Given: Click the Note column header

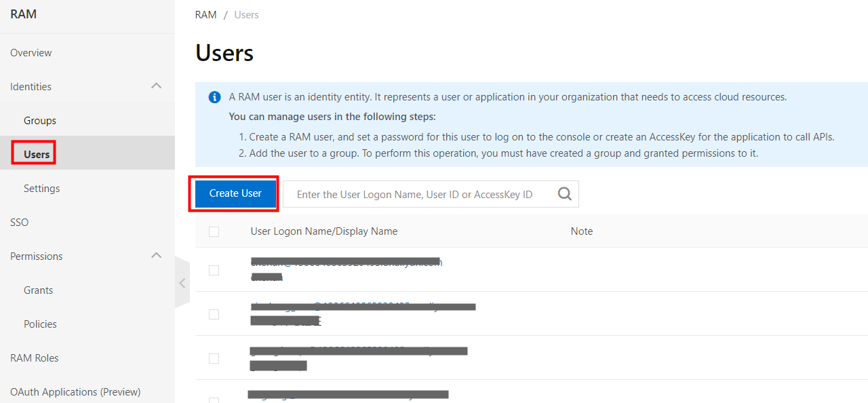Looking at the screenshot, I should (582, 231).
